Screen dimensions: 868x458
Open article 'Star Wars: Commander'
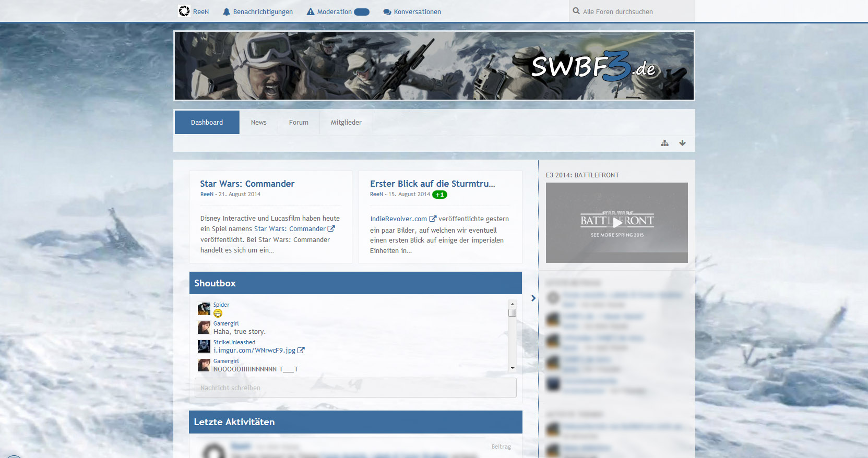coord(247,184)
